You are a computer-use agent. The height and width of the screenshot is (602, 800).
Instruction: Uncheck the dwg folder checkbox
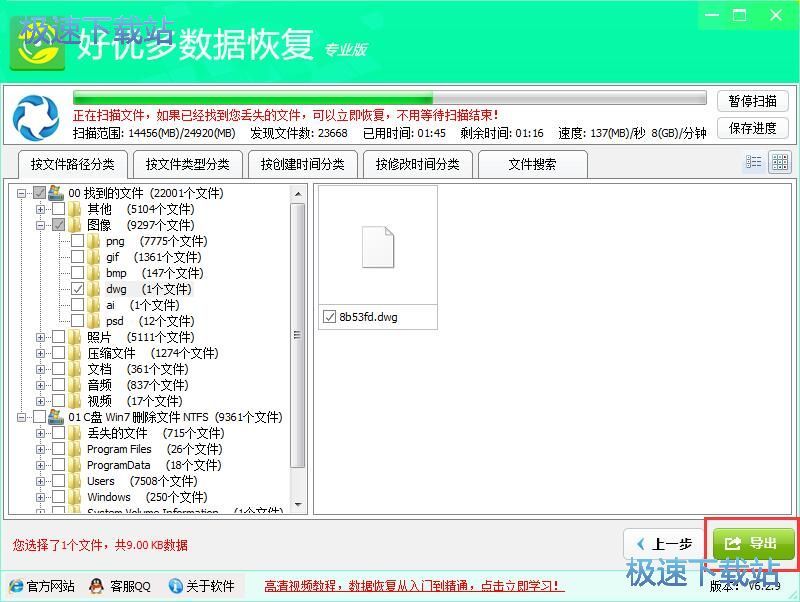point(78,289)
